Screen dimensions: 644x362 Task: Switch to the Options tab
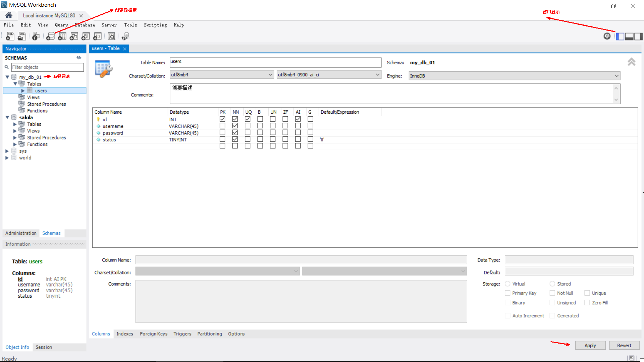coord(236,334)
